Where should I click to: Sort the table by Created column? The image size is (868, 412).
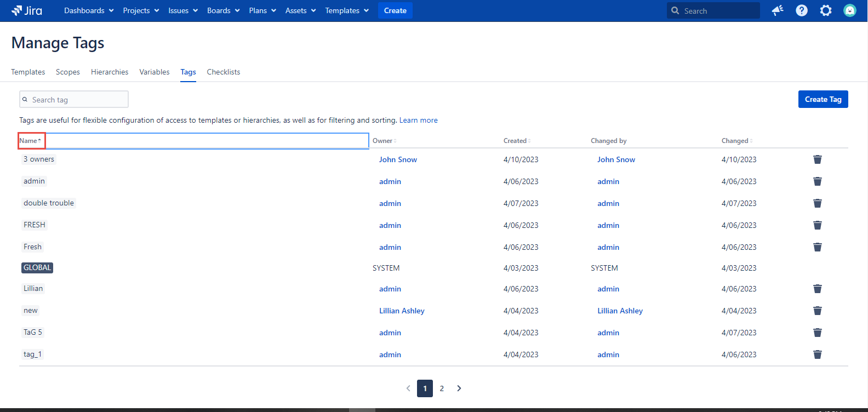pos(517,141)
